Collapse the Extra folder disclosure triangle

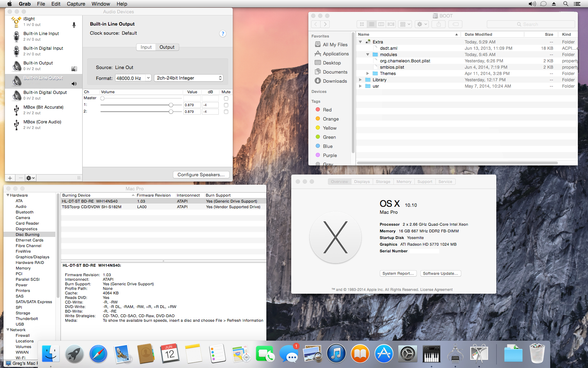pyautogui.click(x=360, y=42)
